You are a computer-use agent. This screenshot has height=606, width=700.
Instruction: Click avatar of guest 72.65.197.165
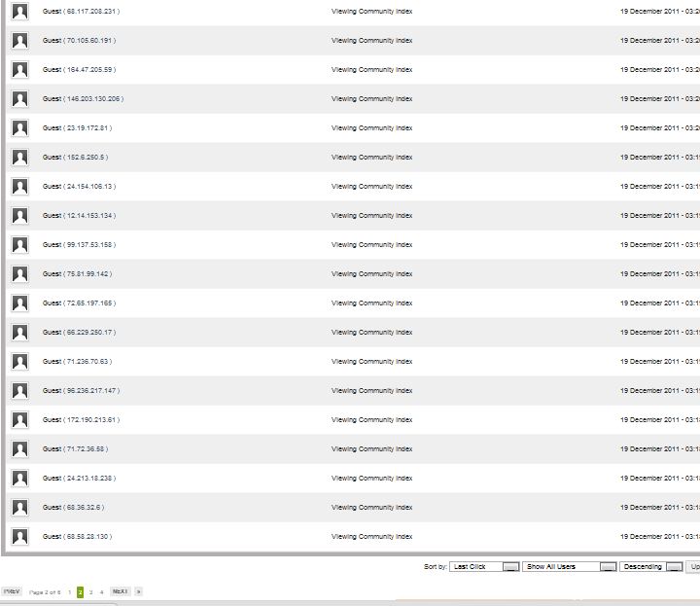point(19,303)
